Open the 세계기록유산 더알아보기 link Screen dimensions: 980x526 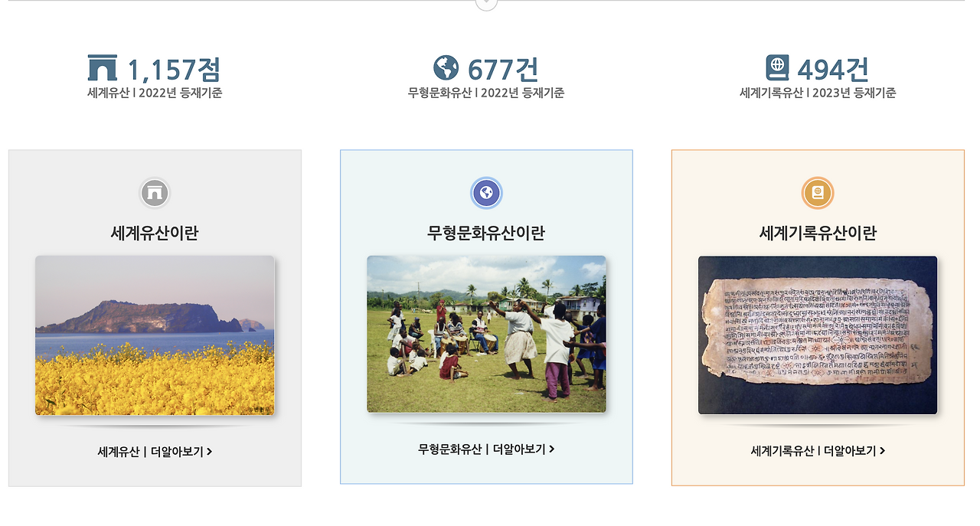tap(818, 451)
